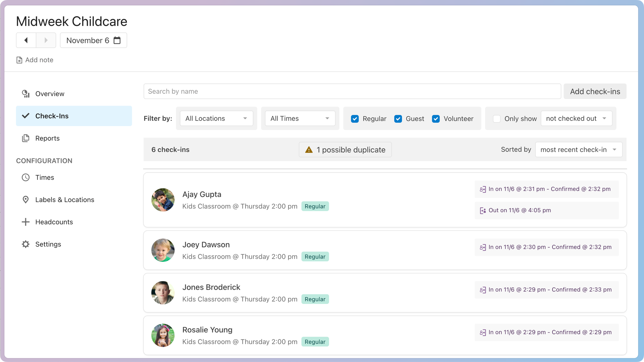Click the Add check-ins button
The image size is (644, 362).
pyautogui.click(x=595, y=92)
